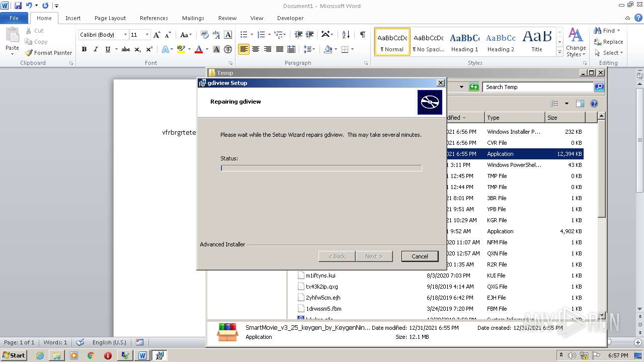Click Undo in Quick Access Toolbar
Screen dimensions: 644x362
pyautogui.click(x=29, y=6)
